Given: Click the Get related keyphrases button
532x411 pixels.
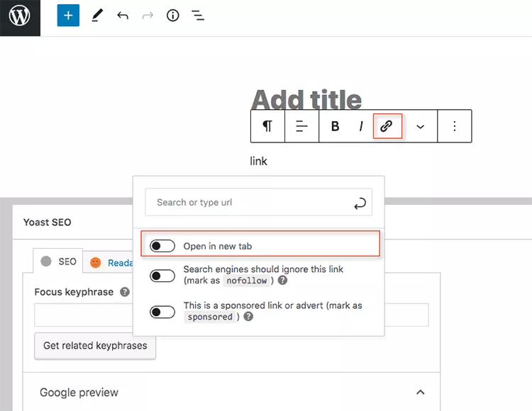Looking at the screenshot, I should (x=95, y=346).
